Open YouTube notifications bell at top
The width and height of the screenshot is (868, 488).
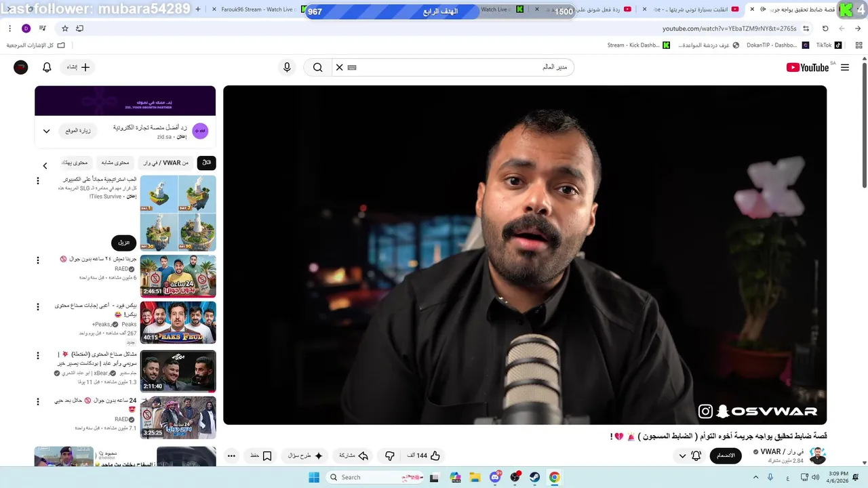coord(47,67)
